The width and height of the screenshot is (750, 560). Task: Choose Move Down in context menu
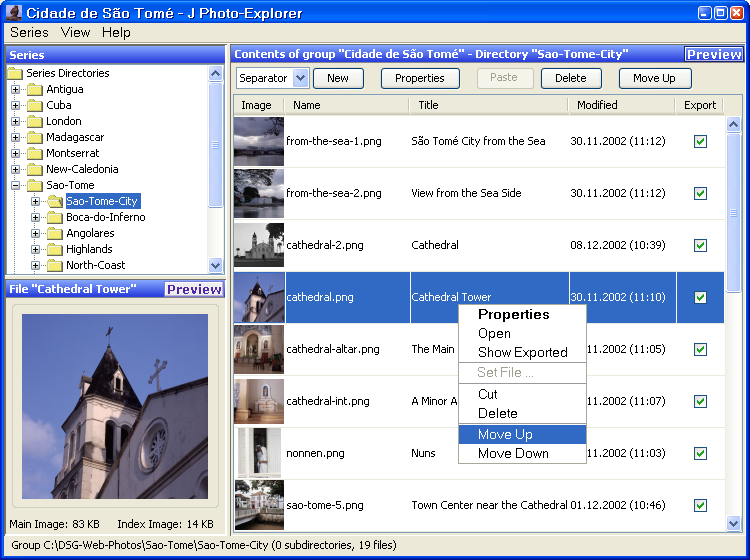[x=513, y=453]
